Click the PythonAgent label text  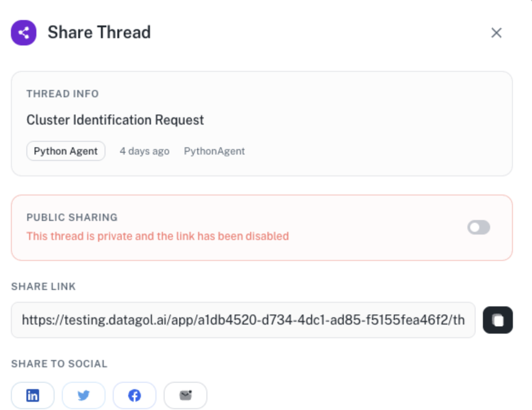coord(214,151)
